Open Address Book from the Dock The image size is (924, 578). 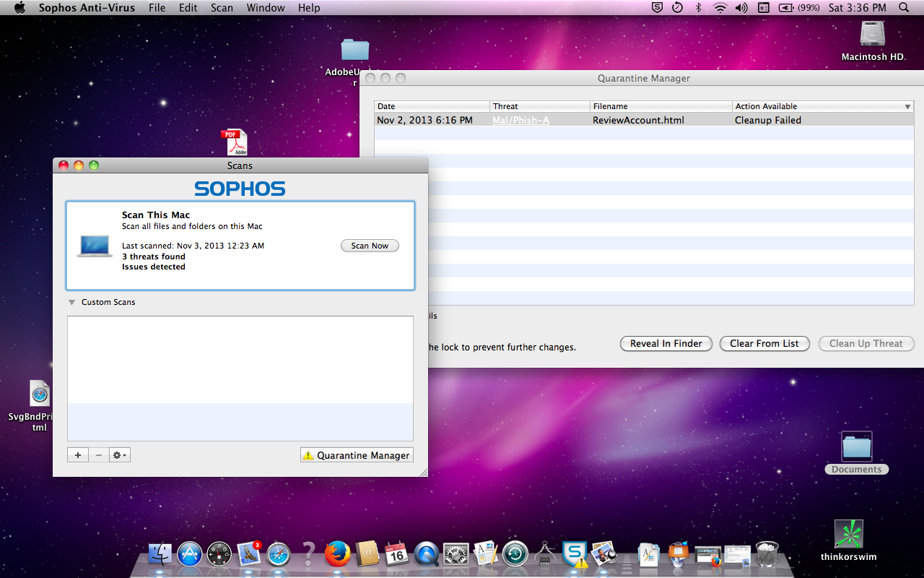click(367, 554)
